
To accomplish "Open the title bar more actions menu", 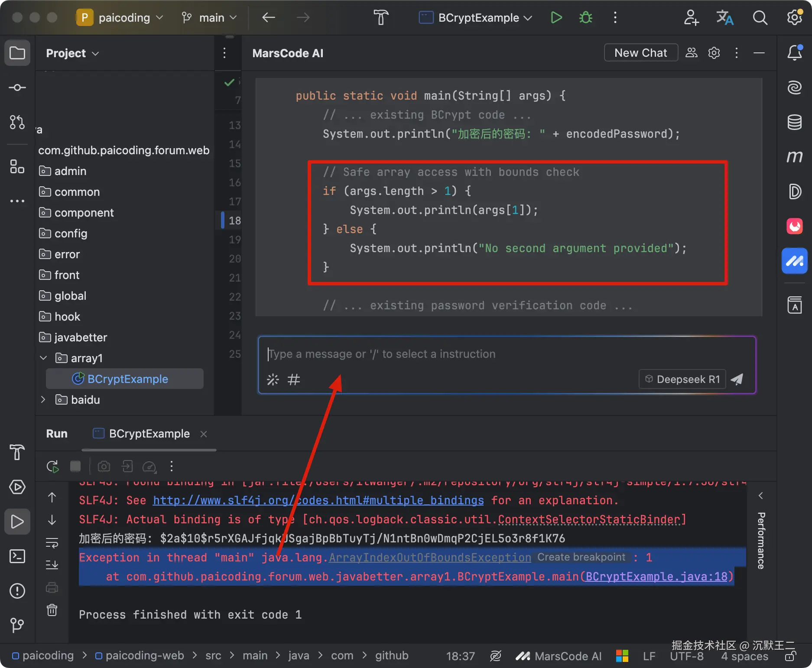I will 615,18.
